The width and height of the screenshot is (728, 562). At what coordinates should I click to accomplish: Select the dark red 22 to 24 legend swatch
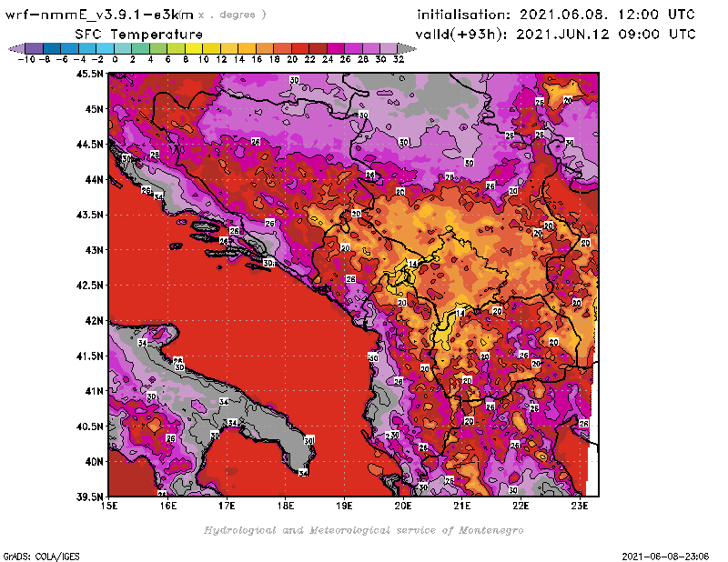coord(318,48)
